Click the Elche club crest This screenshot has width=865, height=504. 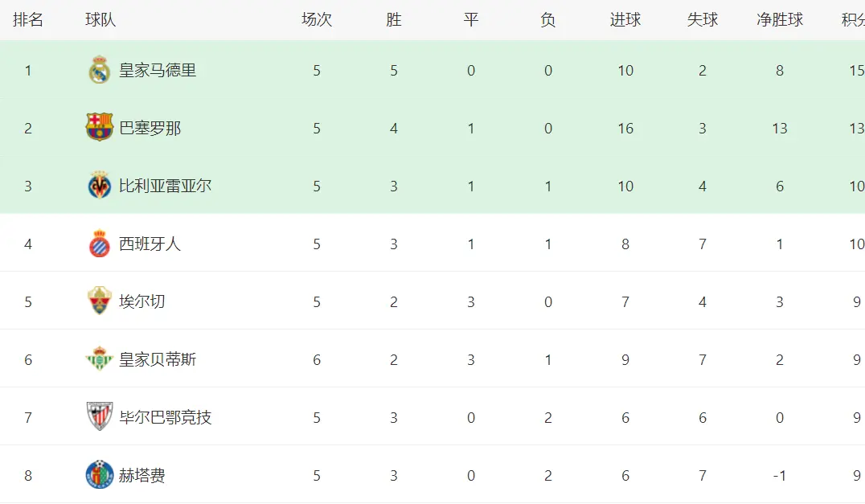[100, 301]
